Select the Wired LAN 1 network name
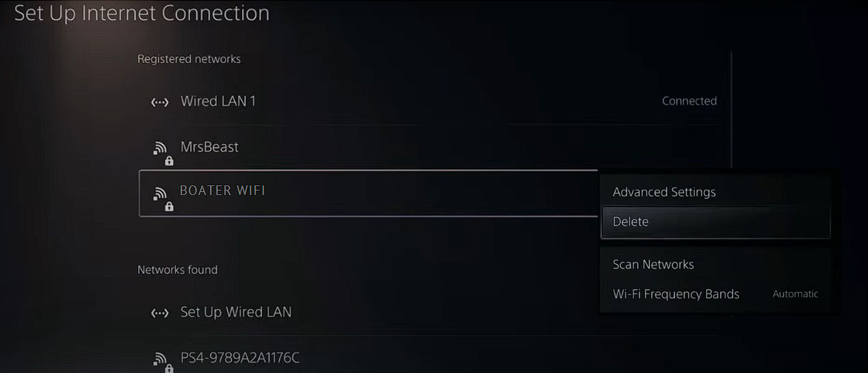The image size is (868, 373). coord(218,101)
